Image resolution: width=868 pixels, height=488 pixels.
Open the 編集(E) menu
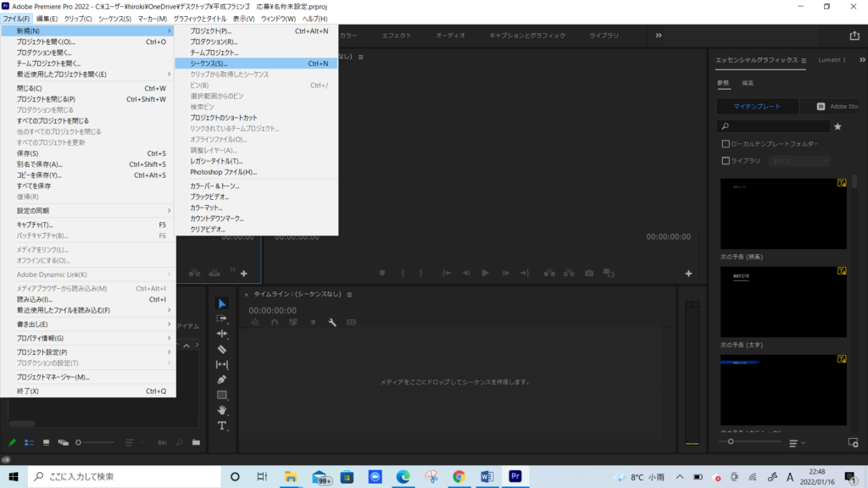pyautogui.click(x=47, y=19)
